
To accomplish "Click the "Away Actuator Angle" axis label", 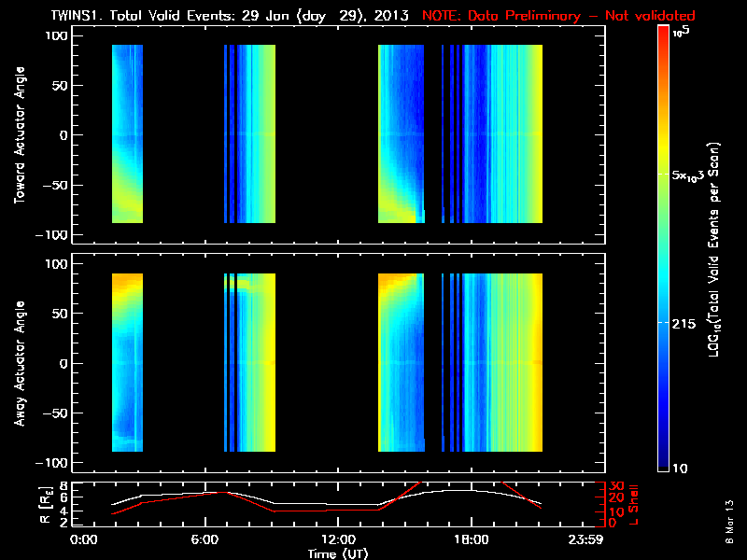I will [x=18, y=363].
